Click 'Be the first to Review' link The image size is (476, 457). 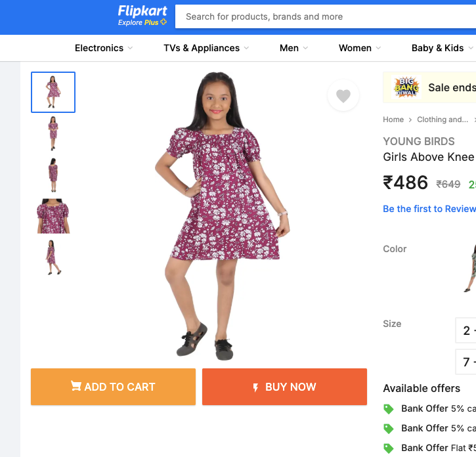pos(429,209)
